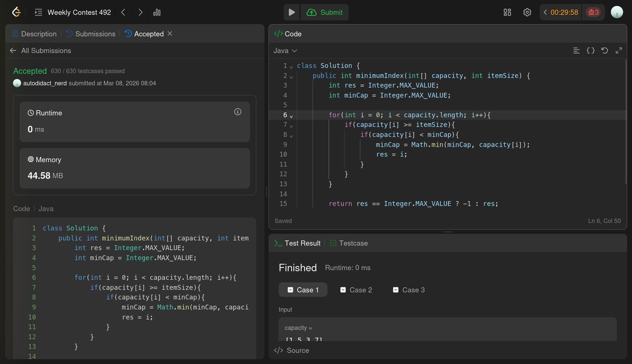Click the 'capacity =' input label

tap(298, 328)
